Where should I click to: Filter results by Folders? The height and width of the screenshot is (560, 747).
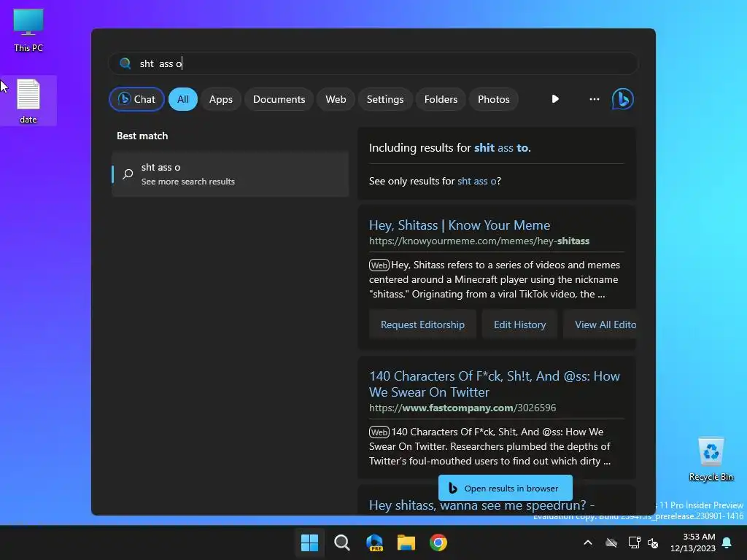coord(441,99)
